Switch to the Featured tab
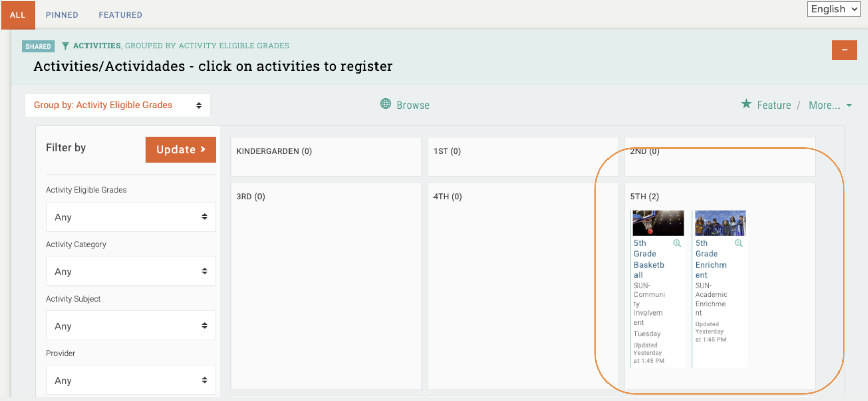The image size is (868, 401). coord(121,15)
